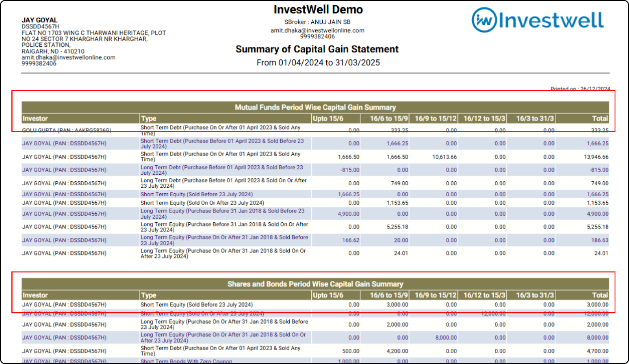
Task: Click '16/9 to 15/12' header in Mutual Funds table
Action: pos(434,119)
